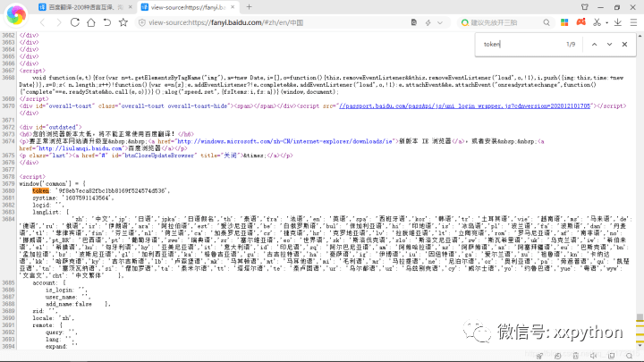Expand the screenshot tool dropdown arrow
The image size is (644, 362).
click(606, 23)
